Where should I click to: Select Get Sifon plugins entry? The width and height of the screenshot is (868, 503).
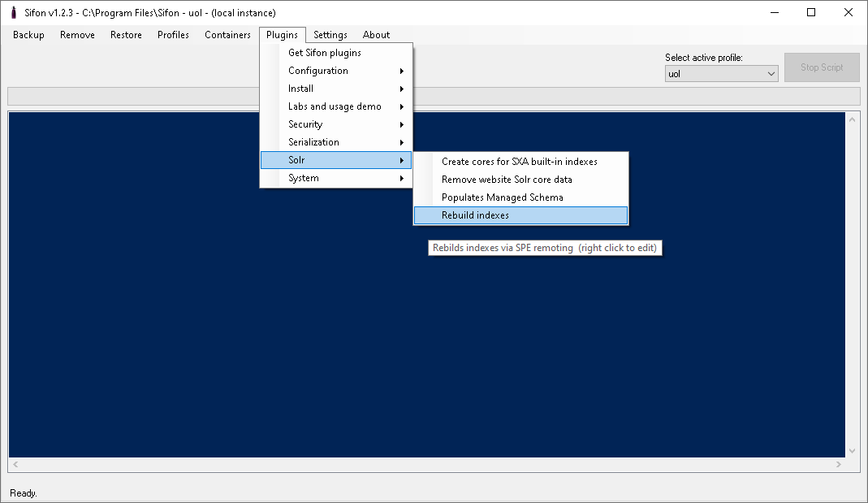[x=325, y=53]
